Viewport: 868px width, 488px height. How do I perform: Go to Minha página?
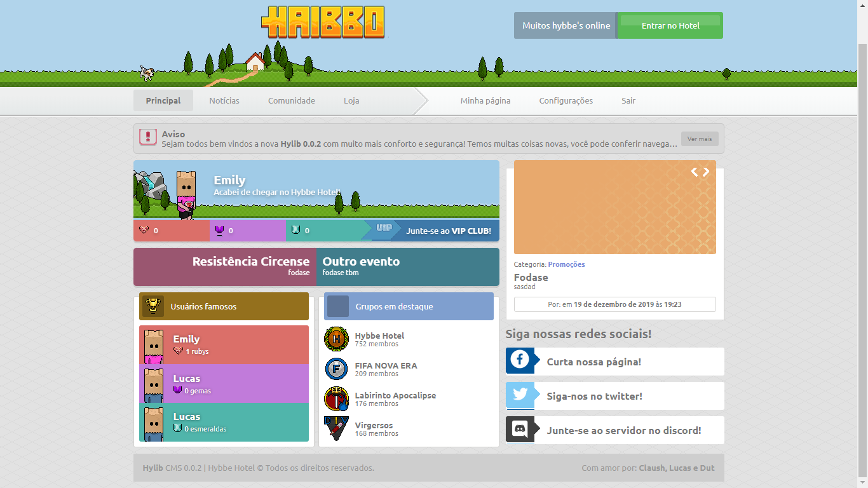coord(485,100)
